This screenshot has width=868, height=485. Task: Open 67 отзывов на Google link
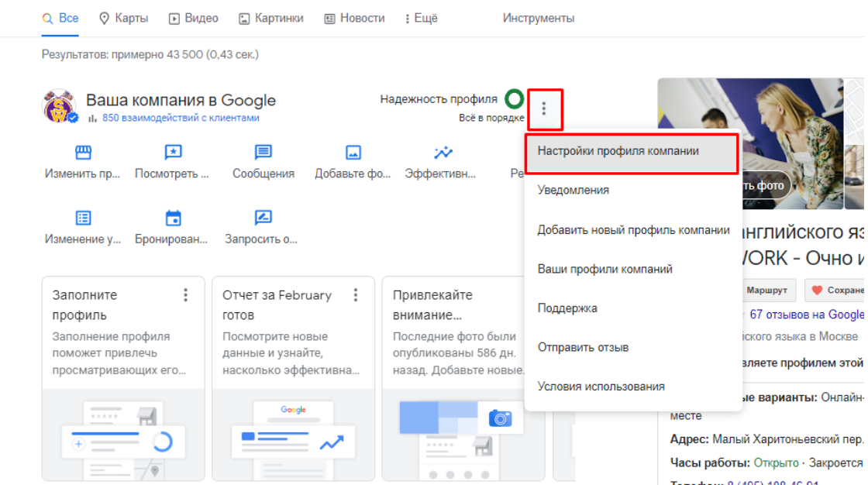click(807, 315)
